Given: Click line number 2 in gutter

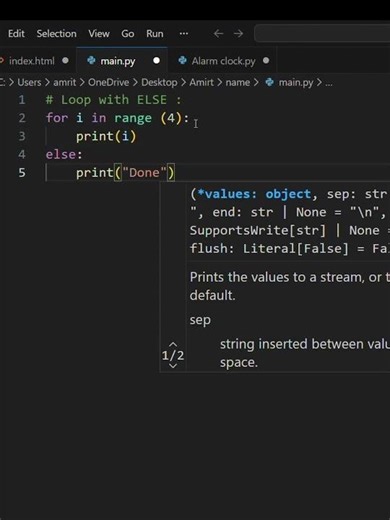Looking at the screenshot, I should pos(22,118).
